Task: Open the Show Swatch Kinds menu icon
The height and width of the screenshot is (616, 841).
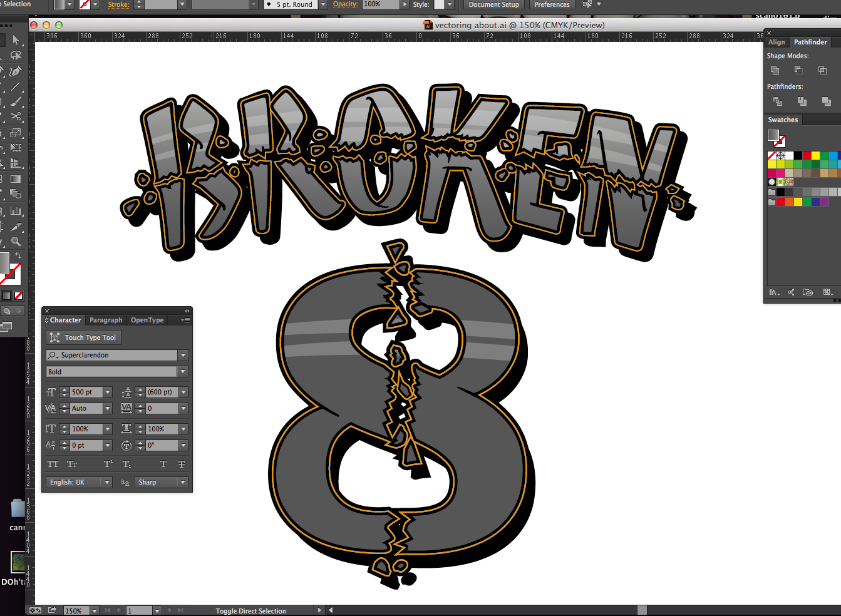Action: 828,292
